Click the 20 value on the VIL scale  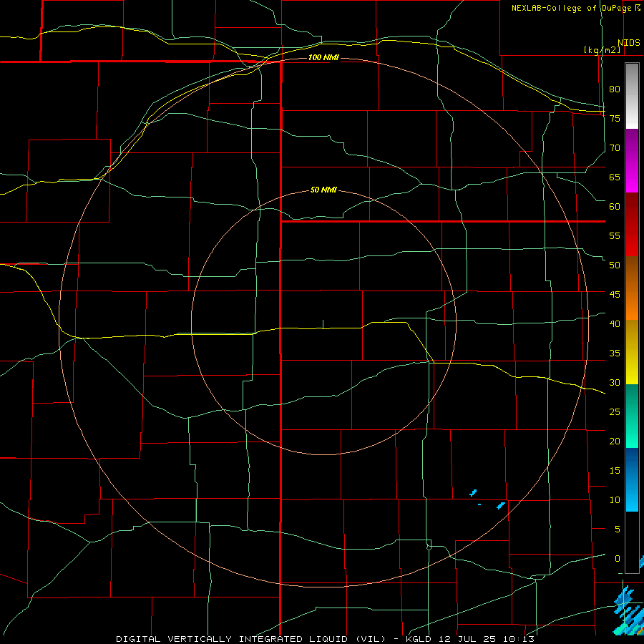615,441
